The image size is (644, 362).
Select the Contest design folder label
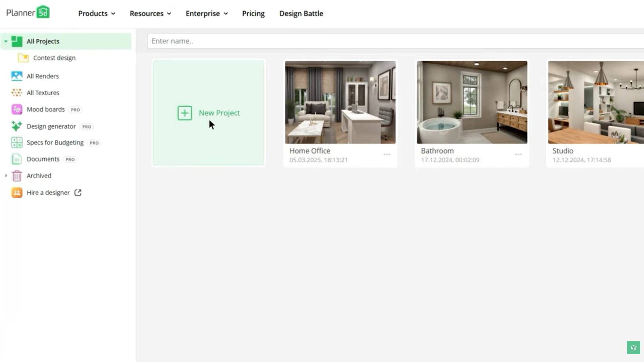54,58
